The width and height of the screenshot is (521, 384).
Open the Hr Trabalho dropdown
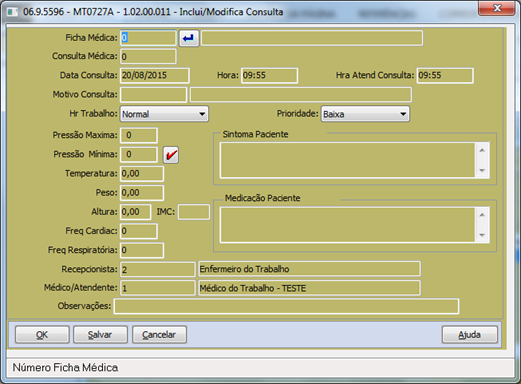point(164,114)
